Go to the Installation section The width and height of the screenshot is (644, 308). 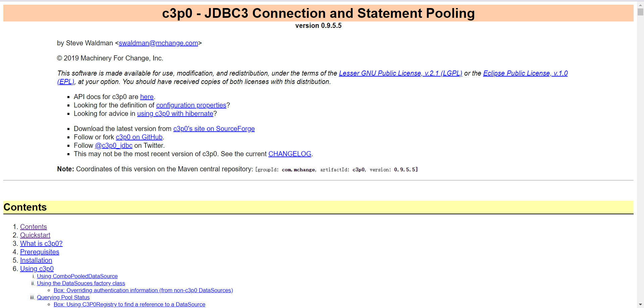pyautogui.click(x=36, y=260)
